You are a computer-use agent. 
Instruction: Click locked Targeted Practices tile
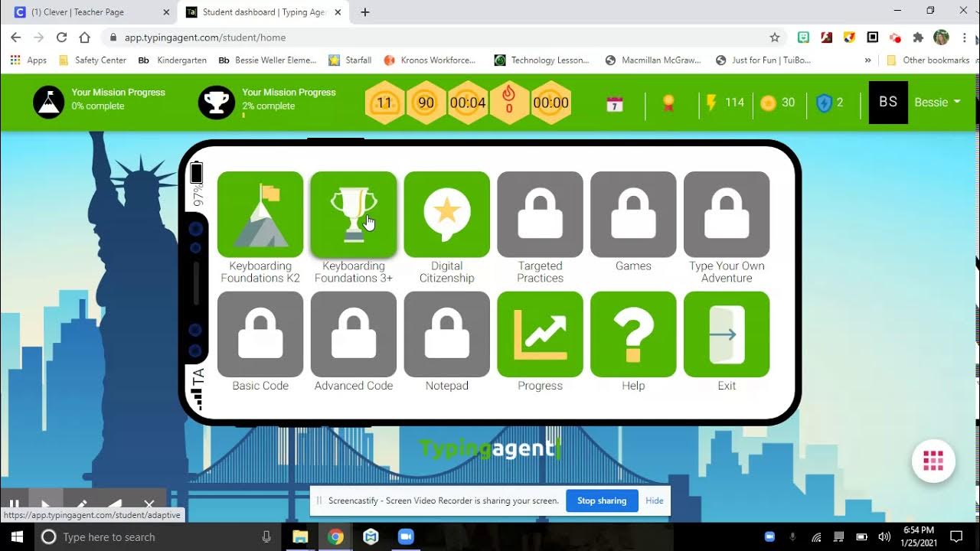coord(541,214)
